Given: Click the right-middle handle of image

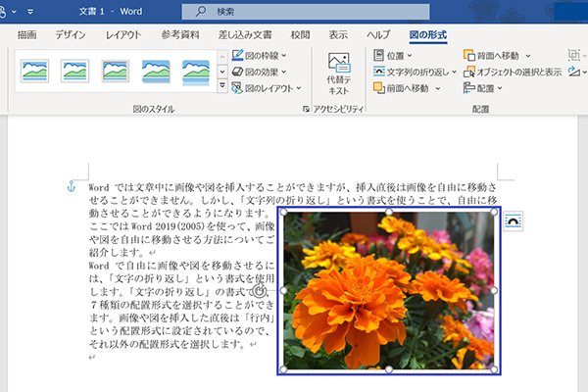Looking at the screenshot, I should tap(494, 291).
